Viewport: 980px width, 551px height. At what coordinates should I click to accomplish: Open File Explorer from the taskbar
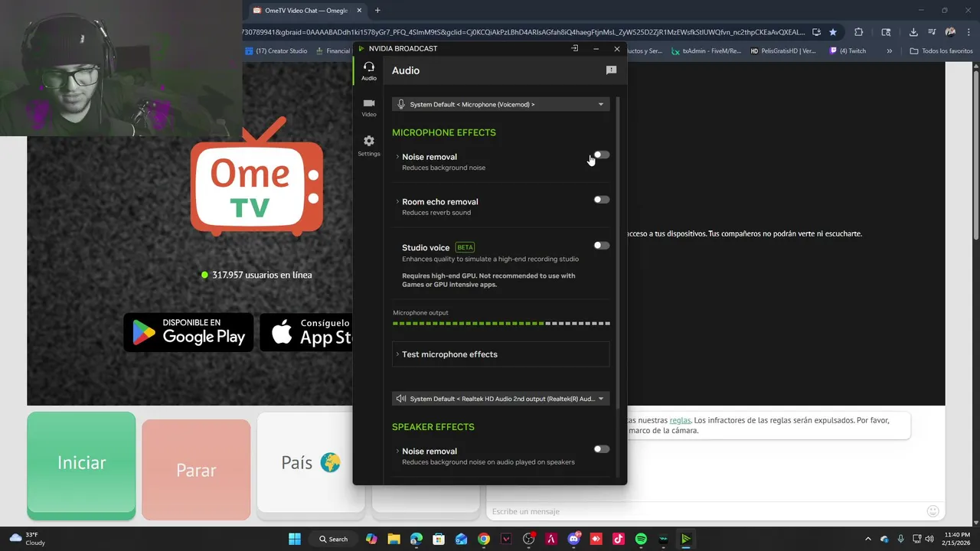pos(394,539)
